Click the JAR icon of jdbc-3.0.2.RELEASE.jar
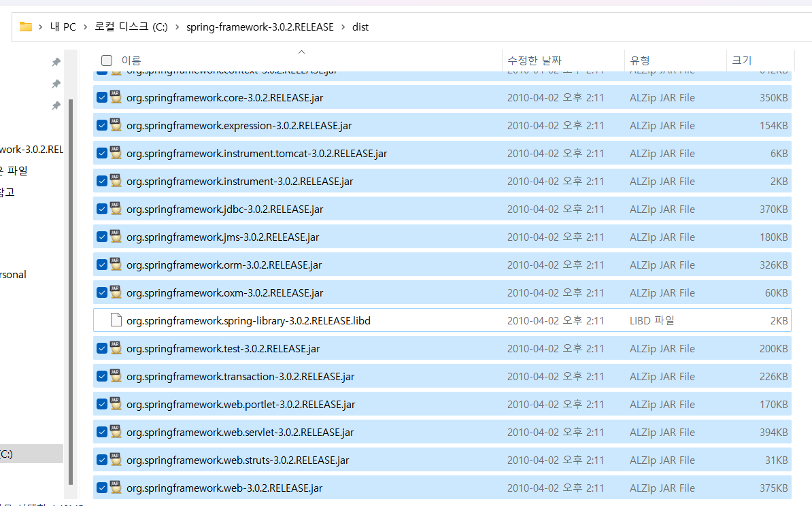Screen dimensions: 812x506 [116, 209]
